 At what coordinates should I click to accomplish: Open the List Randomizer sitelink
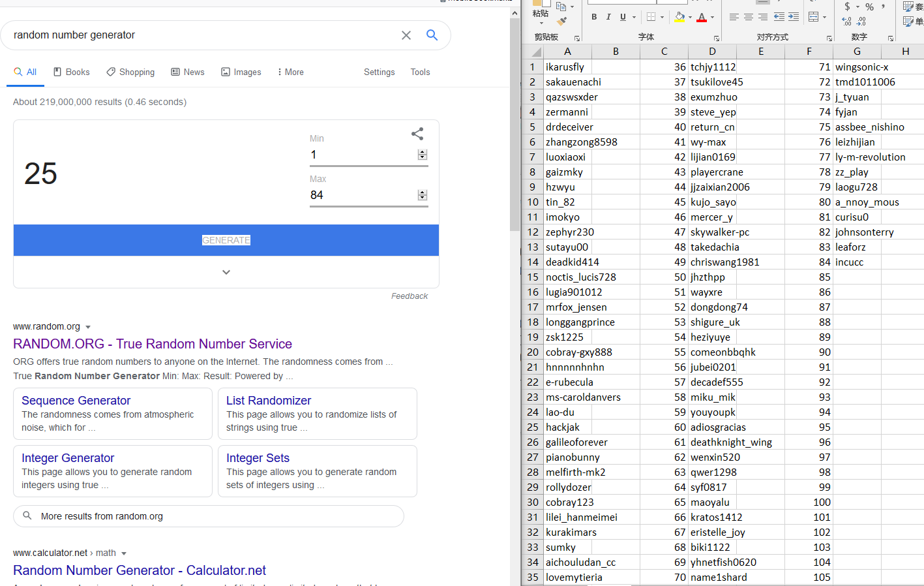click(x=269, y=401)
